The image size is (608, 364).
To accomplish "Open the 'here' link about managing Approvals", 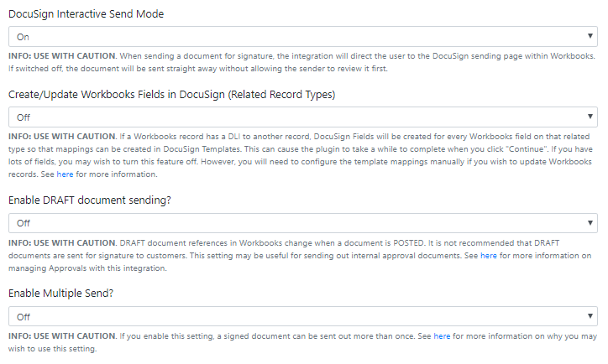I will point(489,256).
